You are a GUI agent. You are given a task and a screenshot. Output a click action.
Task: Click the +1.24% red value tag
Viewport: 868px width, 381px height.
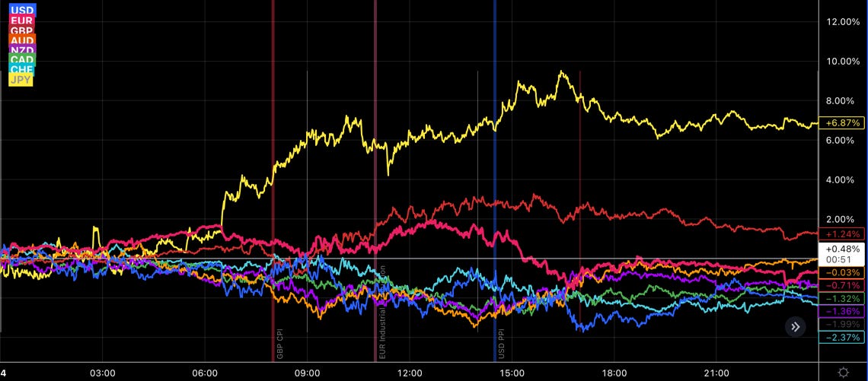[x=841, y=234]
